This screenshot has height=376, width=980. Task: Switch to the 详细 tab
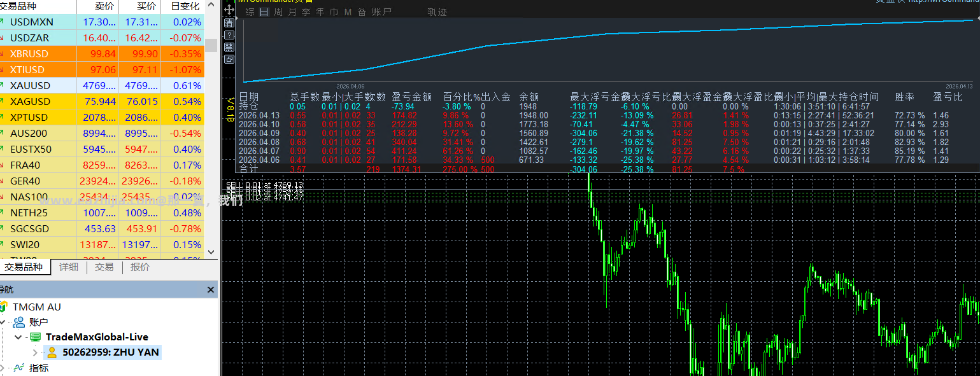(69, 267)
